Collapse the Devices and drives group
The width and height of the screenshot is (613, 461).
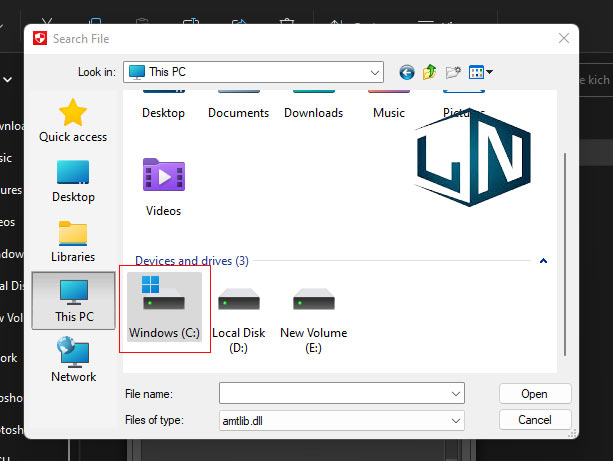pyautogui.click(x=543, y=261)
